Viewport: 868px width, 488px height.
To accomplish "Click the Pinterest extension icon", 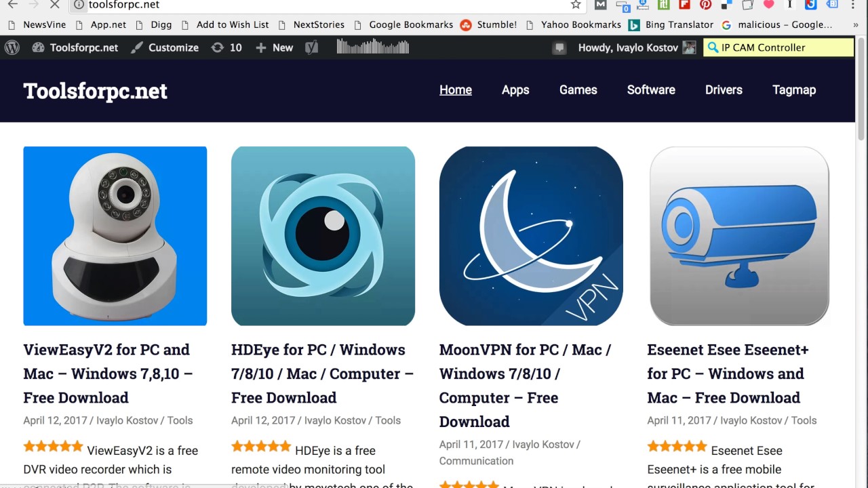I will click(705, 5).
